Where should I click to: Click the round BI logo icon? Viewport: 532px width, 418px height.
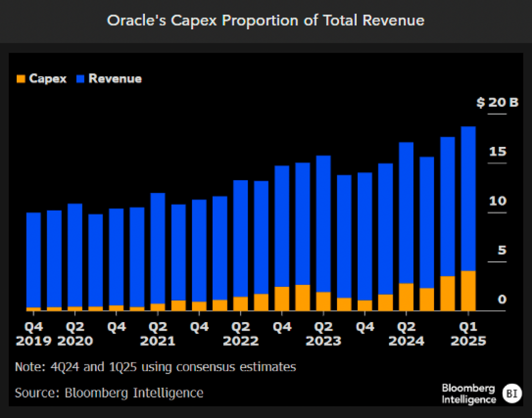512,394
